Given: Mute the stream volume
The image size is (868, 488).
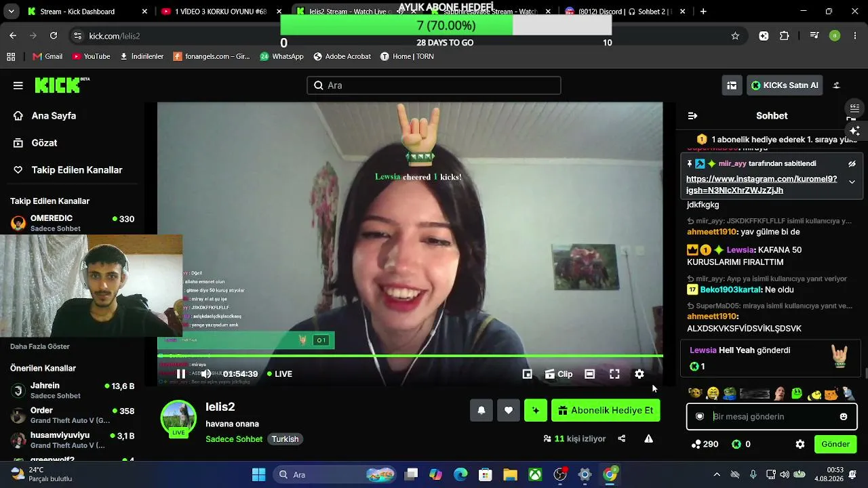Looking at the screenshot, I should [x=206, y=374].
